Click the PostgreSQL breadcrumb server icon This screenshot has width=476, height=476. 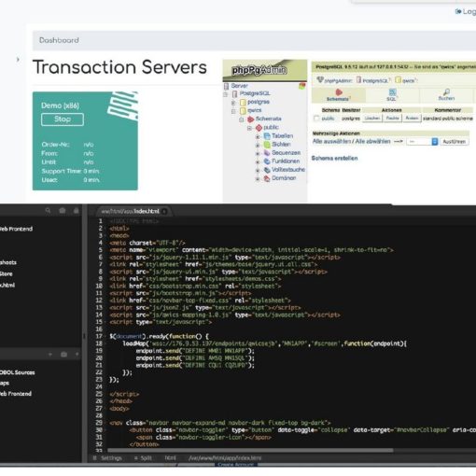coord(358,80)
